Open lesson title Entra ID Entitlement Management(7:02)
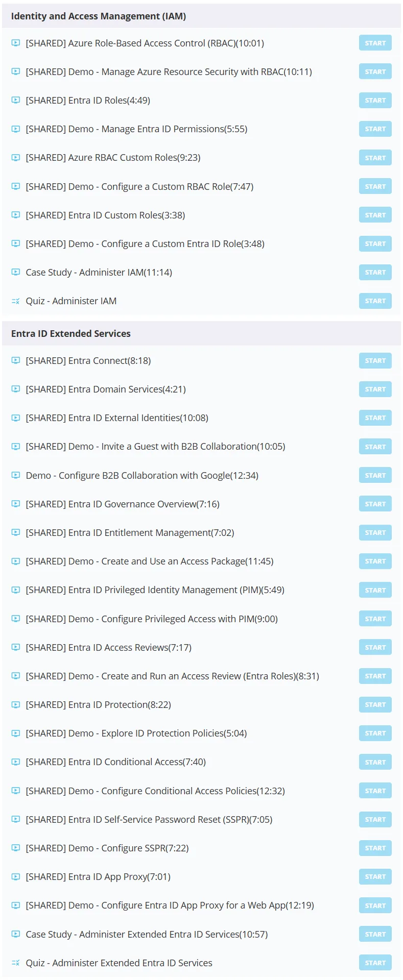 (x=130, y=532)
